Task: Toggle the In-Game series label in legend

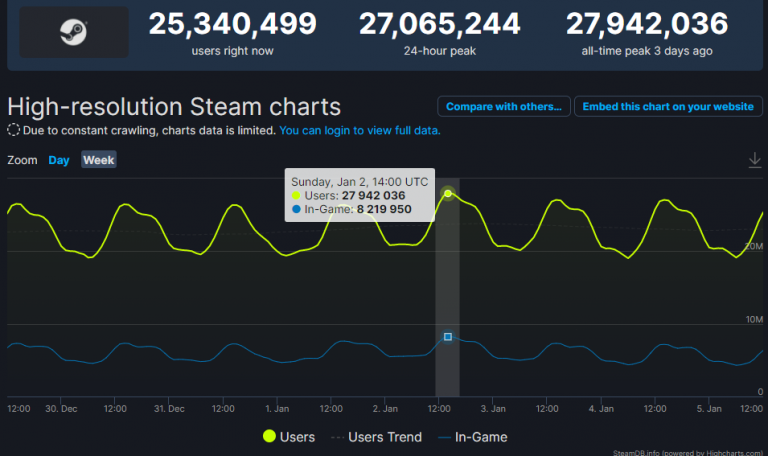Action: [x=481, y=437]
